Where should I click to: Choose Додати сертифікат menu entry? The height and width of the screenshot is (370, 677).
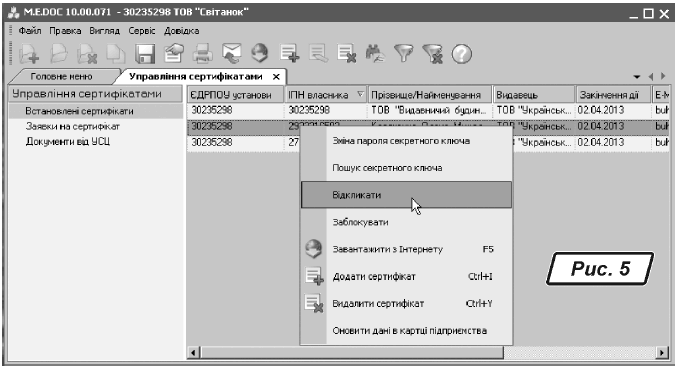[406, 276]
